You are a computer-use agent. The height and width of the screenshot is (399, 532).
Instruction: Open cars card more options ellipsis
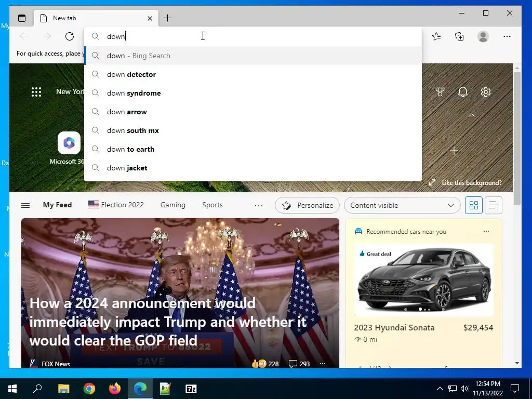click(486, 231)
